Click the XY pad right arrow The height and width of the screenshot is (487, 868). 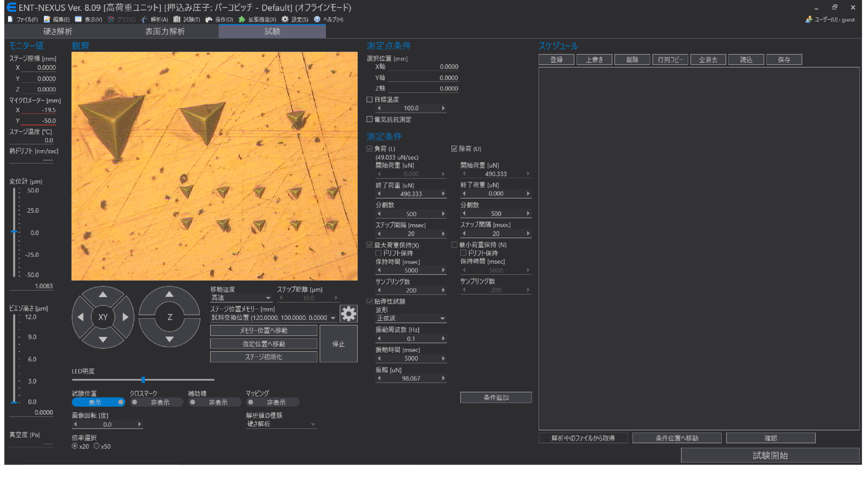click(x=125, y=317)
